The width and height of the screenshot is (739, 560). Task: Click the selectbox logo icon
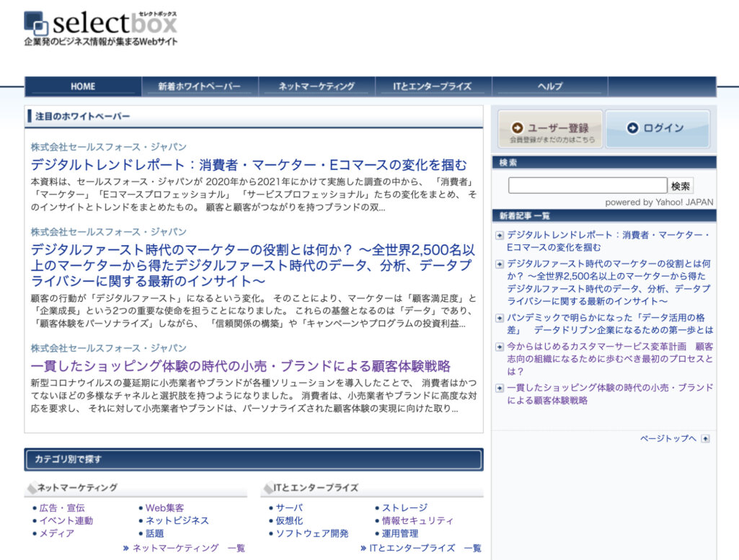(36, 23)
